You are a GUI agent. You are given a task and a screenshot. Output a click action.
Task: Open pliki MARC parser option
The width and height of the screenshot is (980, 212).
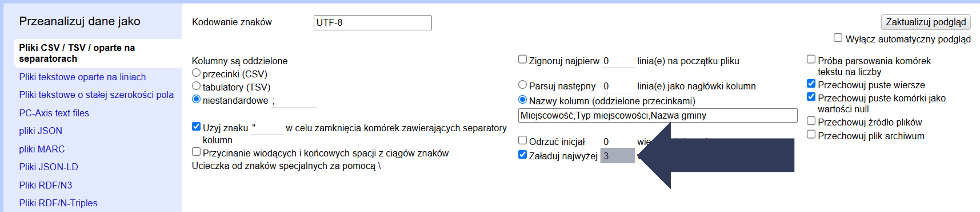[x=42, y=149]
